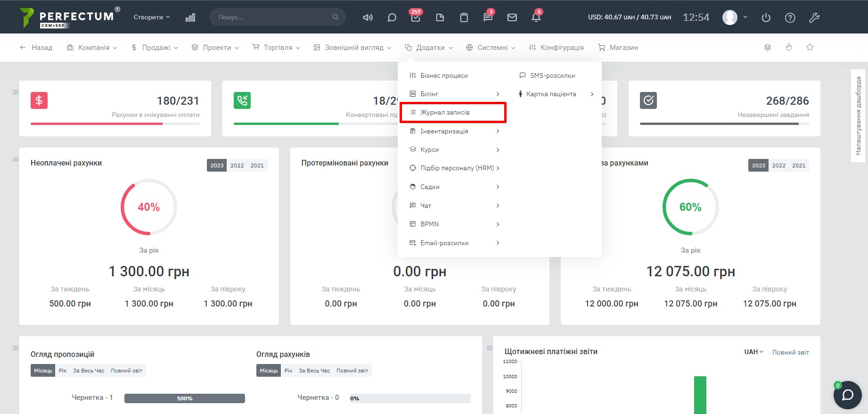This screenshot has width=868, height=414.
Task: Click the Пошук search field
Action: pos(273,17)
